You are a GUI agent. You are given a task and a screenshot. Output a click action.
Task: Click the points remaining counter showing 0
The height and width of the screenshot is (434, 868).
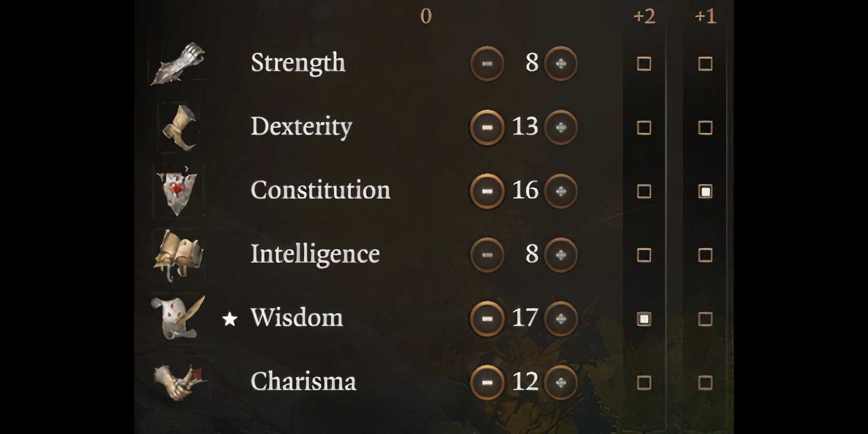pos(426,16)
